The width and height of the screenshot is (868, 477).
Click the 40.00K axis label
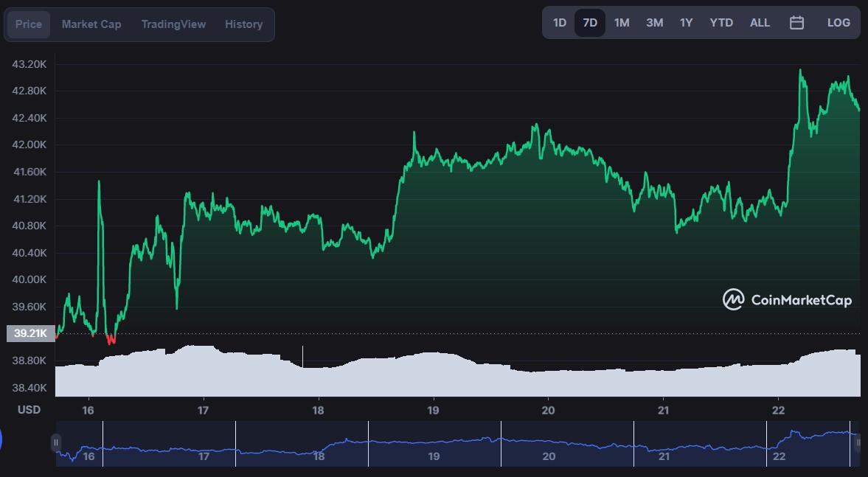[x=29, y=279]
